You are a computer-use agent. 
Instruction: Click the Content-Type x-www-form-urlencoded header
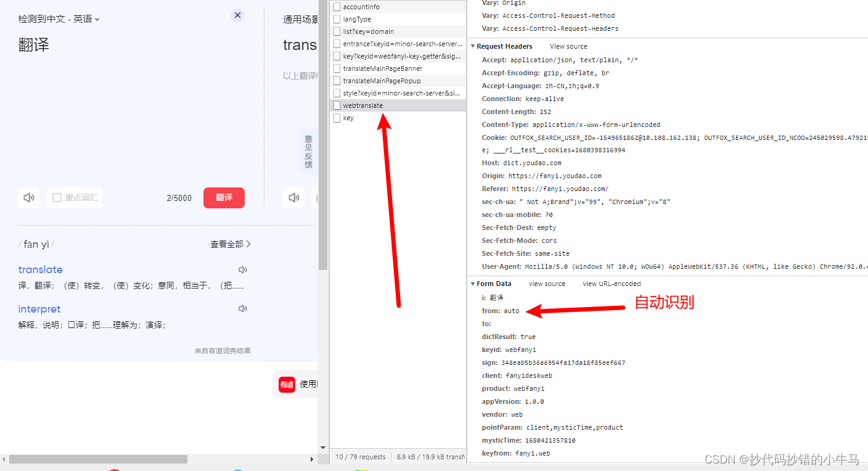click(x=571, y=125)
